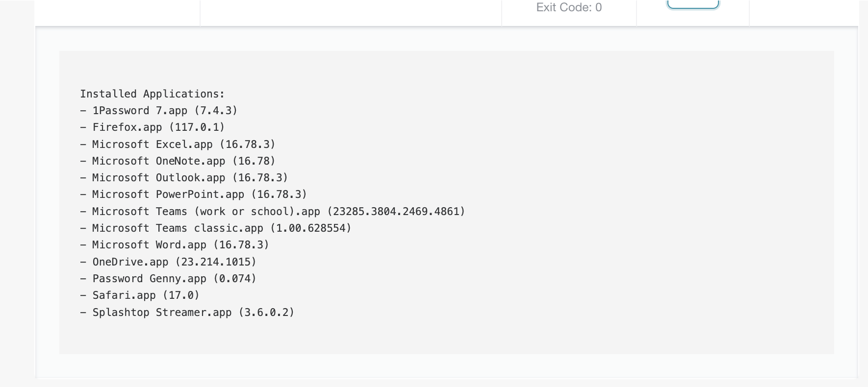
Task: Click the 1.00.628554 version number
Action: click(311, 228)
